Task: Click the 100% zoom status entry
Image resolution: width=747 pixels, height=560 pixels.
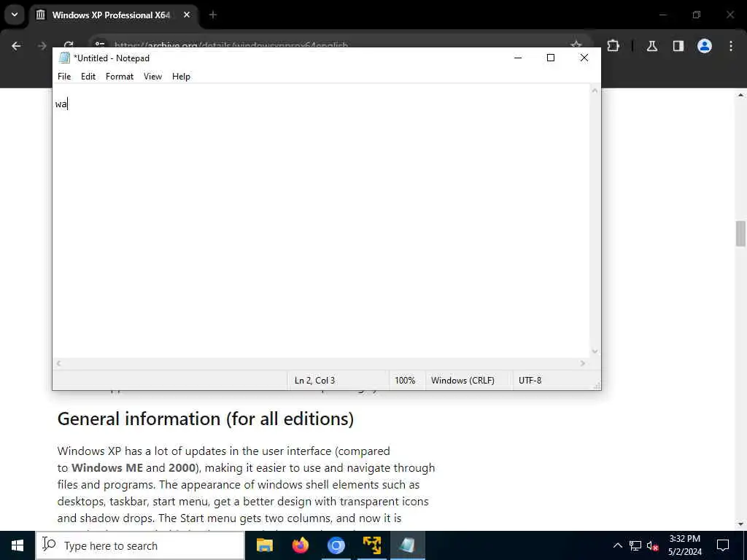Action: 405,381
